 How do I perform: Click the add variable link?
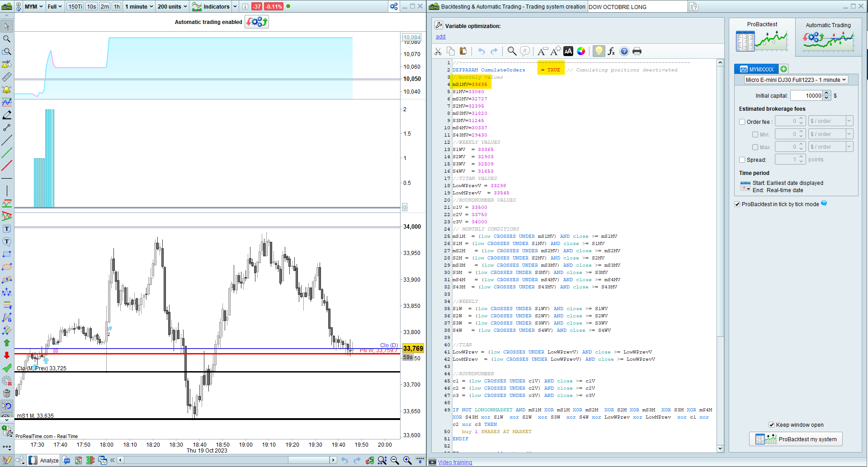tap(441, 37)
